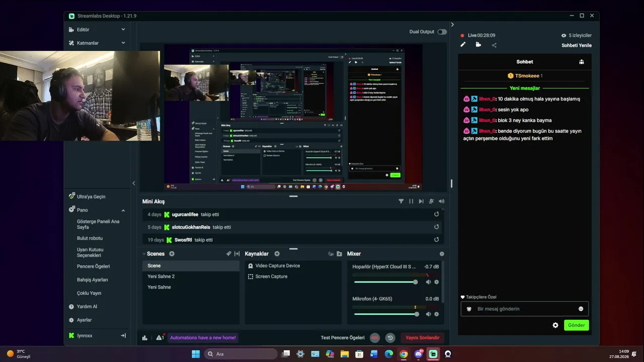The image size is (644, 362).
Task: Toggle the Dual Output switch
Action: (442, 32)
